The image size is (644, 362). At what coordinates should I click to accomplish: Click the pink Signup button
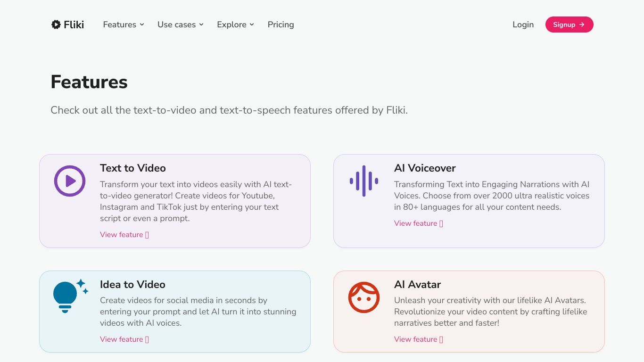pyautogui.click(x=570, y=25)
